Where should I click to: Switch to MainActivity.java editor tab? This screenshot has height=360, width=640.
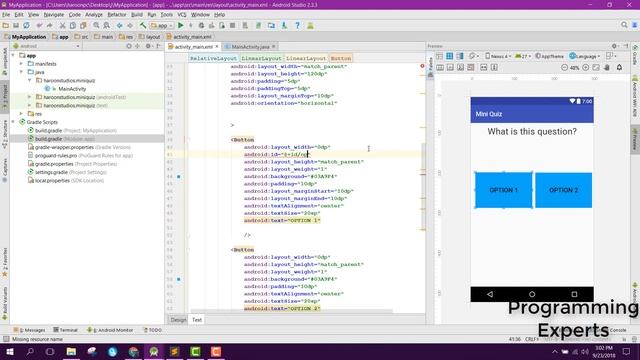click(x=250, y=47)
